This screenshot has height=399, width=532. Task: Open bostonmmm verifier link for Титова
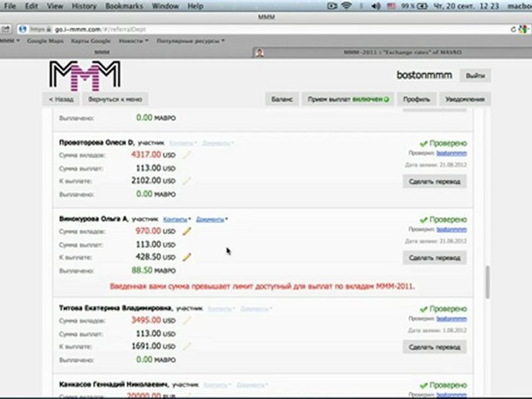[451, 319]
